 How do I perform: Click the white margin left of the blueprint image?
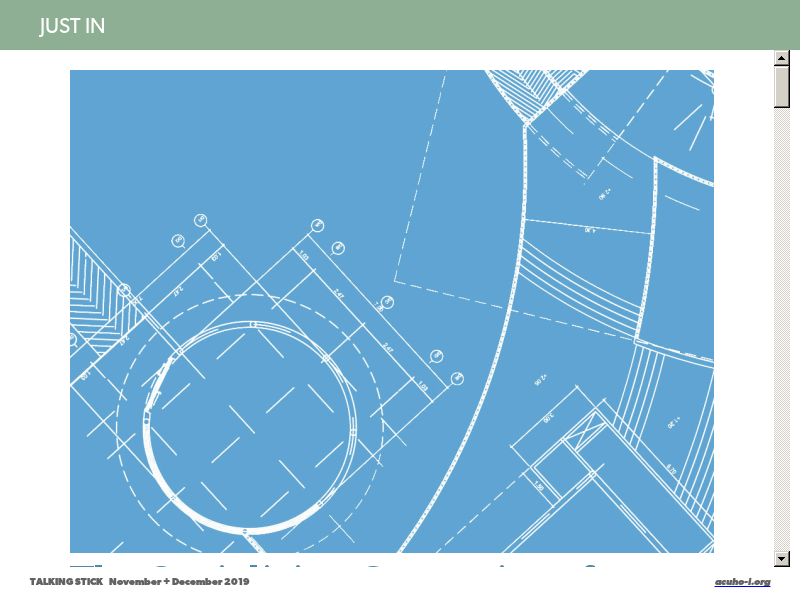[x=35, y=300]
